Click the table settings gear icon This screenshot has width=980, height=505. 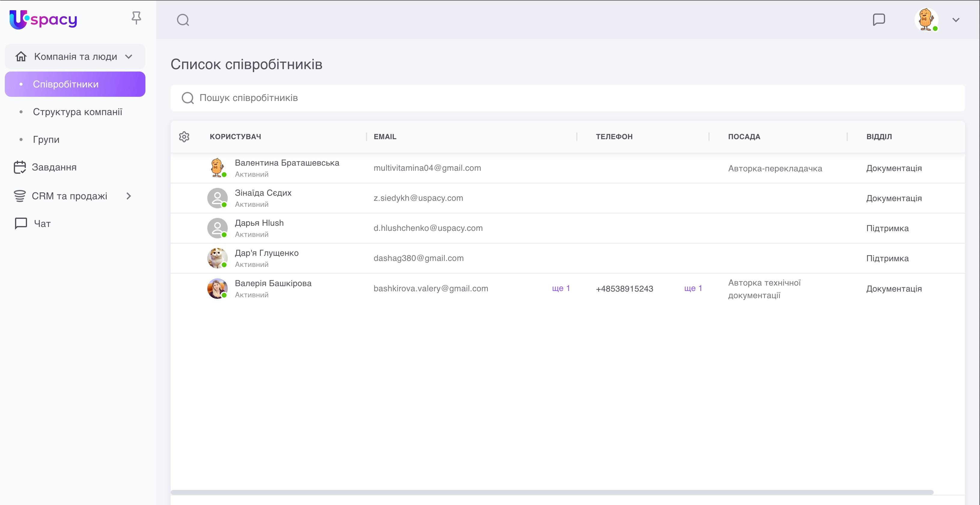(x=184, y=136)
